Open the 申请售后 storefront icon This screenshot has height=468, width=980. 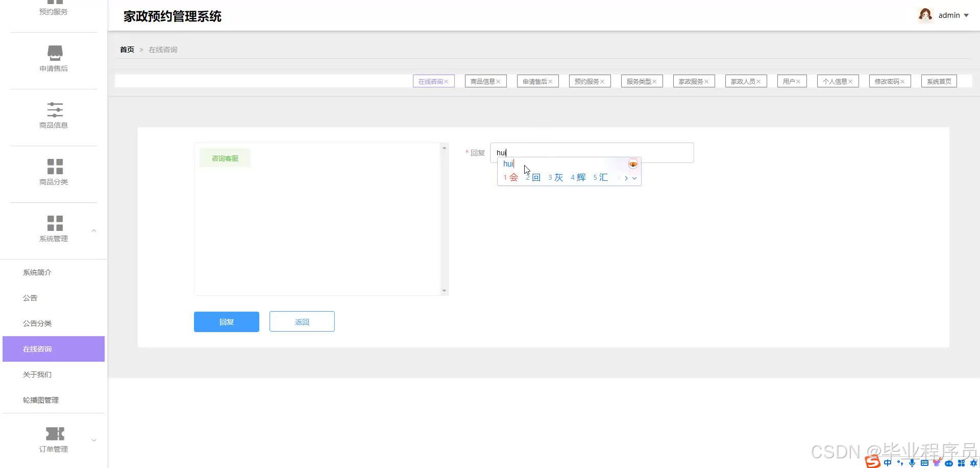(x=55, y=53)
